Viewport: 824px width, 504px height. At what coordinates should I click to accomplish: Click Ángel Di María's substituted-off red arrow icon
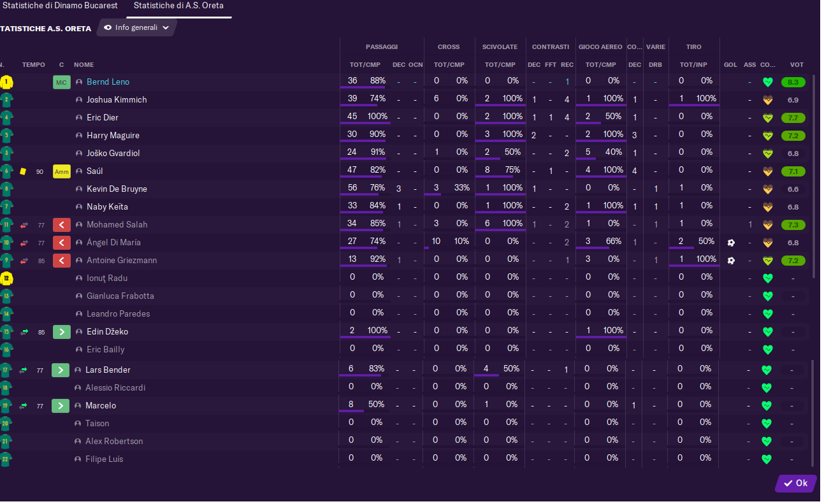pyautogui.click(x=62, y=243)
